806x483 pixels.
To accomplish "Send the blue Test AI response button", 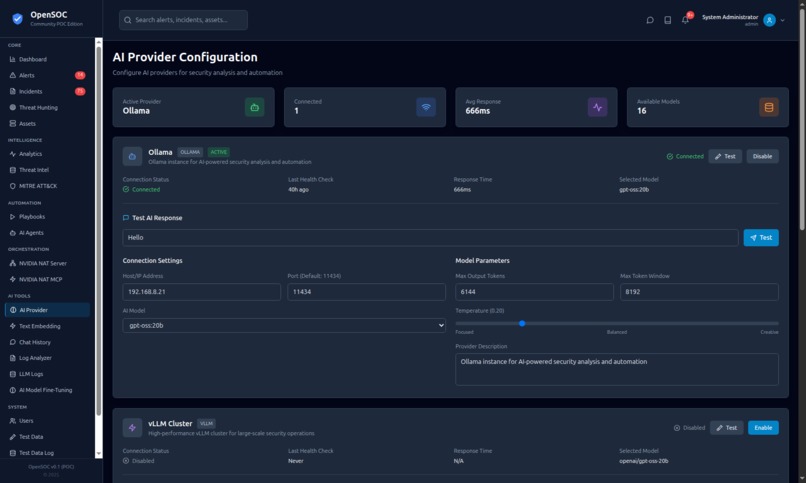I will pos(761,237).
